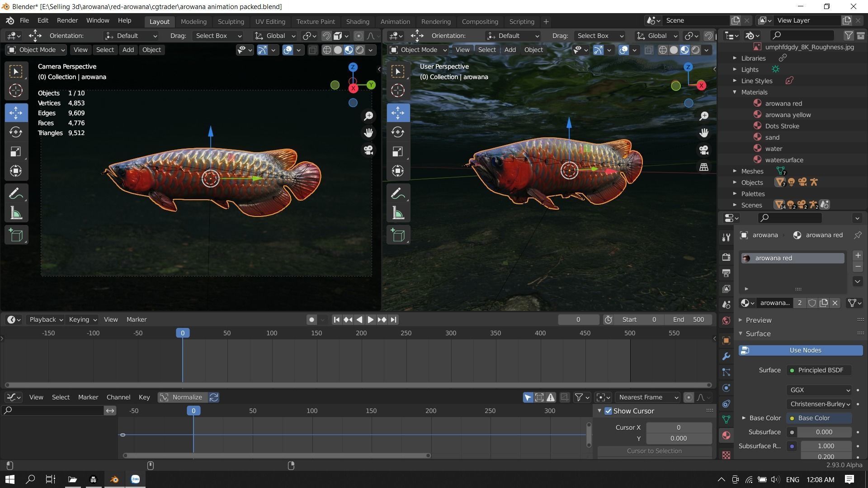
Task: Pin the material properties context
Action: [x=857, y=235]
